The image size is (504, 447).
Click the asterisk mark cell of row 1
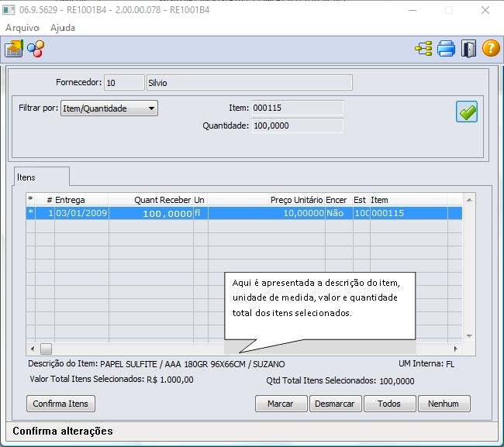[30, 212]
